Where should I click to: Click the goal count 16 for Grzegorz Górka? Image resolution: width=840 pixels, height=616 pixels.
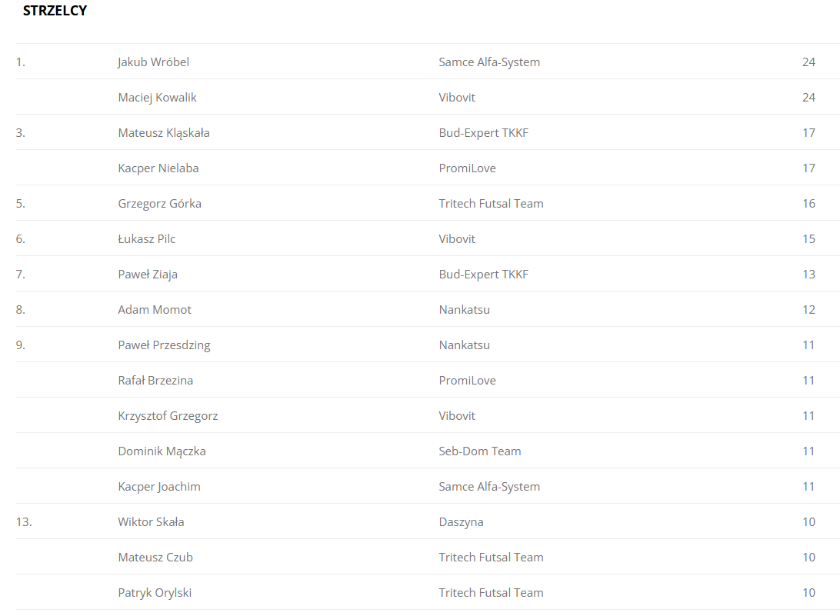coord(808,204)
